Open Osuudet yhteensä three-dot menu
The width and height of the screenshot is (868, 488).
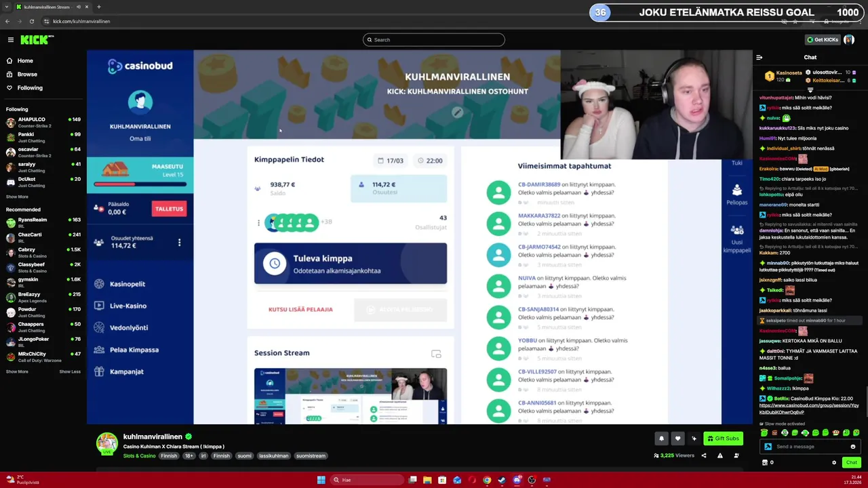coord(179,243)
